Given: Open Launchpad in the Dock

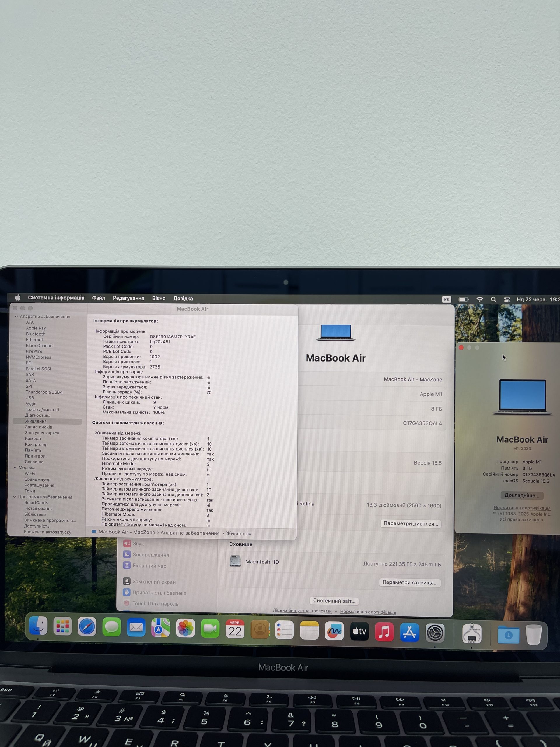Looking at the screenshot, I should 62,627.
